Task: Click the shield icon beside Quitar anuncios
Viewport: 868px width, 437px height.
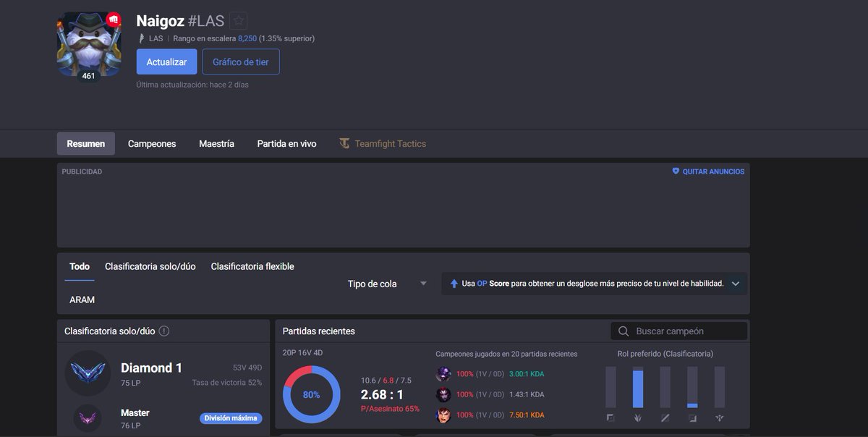Action: pyautogui.click(x=676, y=171)
